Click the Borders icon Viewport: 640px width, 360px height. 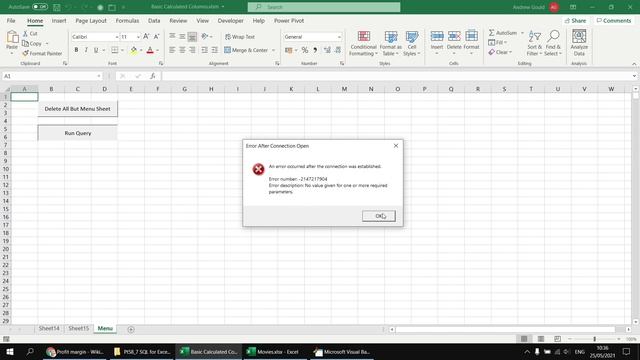(115, 50)
